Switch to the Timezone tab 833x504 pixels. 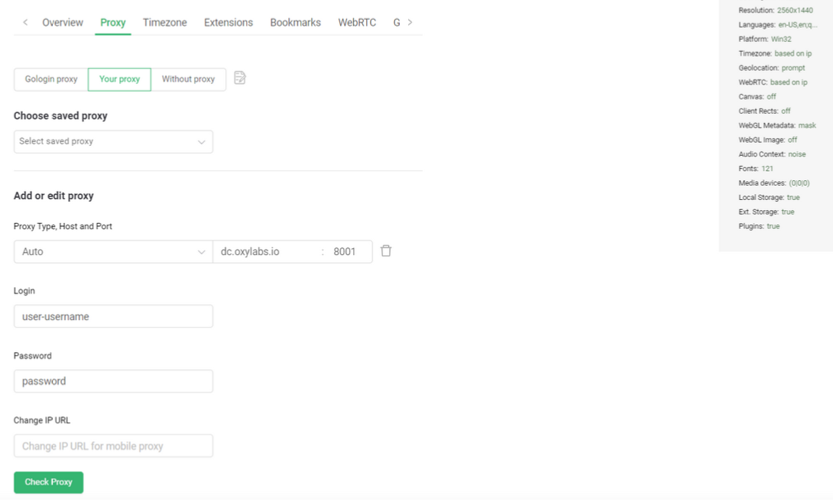pyautogui.click(x=164, y=23)
